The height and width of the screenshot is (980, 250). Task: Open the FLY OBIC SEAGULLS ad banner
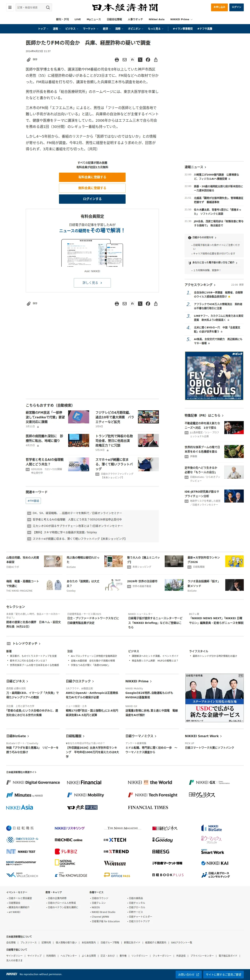coord(214,375)
